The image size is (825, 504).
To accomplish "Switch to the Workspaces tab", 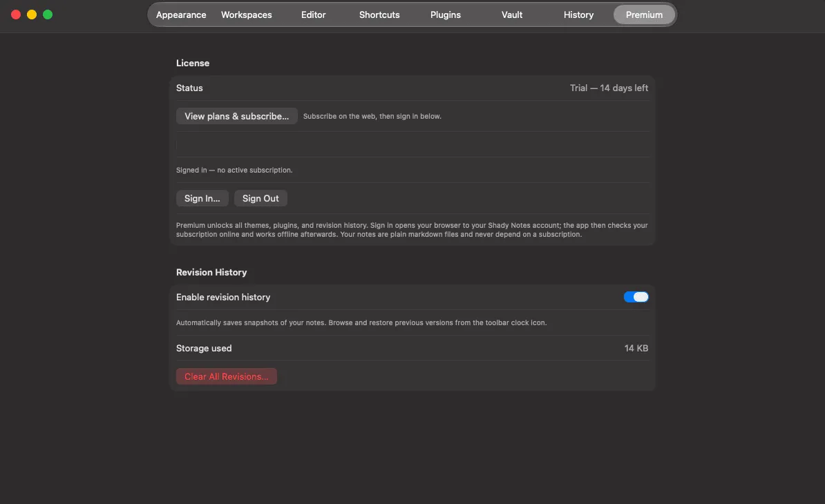I will [x=246, y=14].
